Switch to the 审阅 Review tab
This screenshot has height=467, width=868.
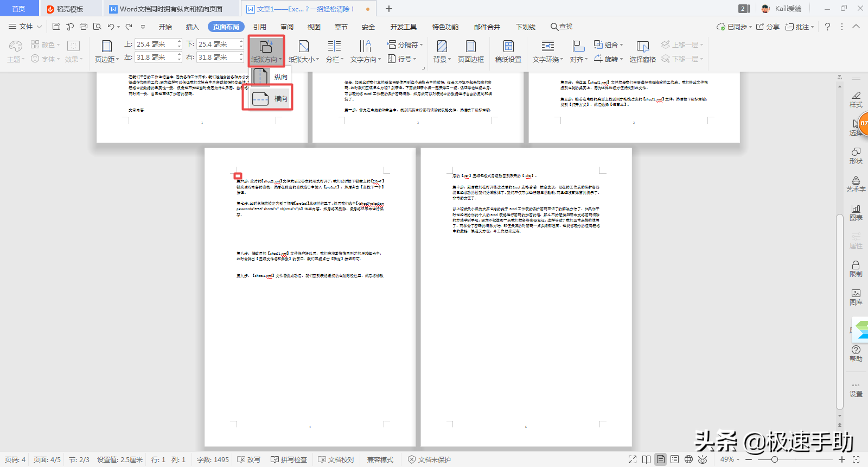287,27
